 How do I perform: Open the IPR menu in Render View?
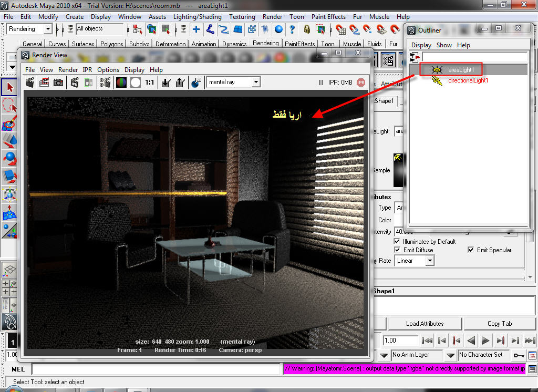tap(87, 70)
